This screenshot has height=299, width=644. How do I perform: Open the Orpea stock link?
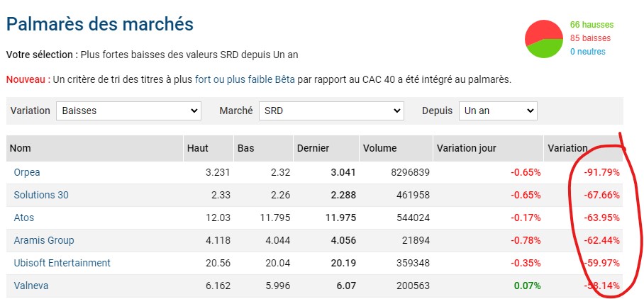coord(27,172)
